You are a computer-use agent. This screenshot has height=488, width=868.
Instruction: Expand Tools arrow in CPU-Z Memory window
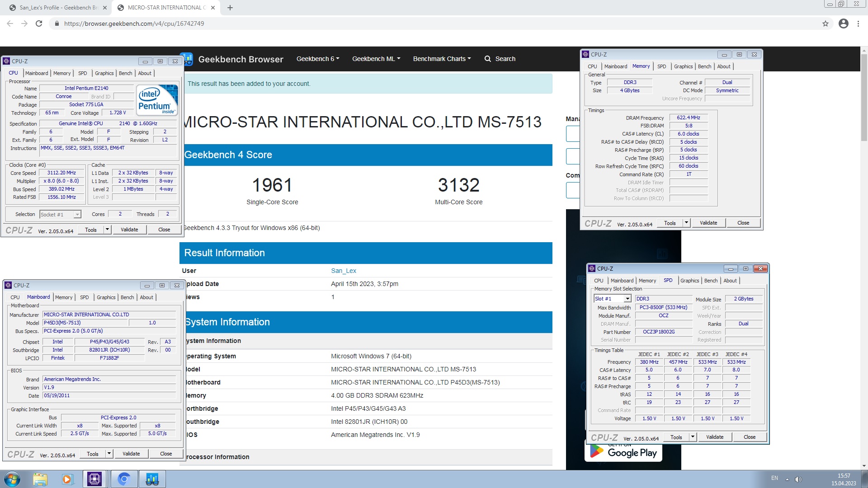[686, 223]
